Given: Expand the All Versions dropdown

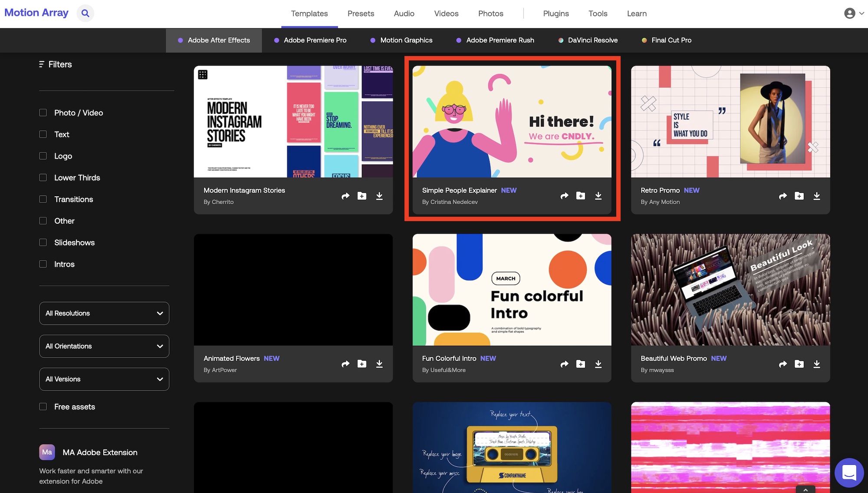Looking at the screenshot, I should tap(104, 379).
